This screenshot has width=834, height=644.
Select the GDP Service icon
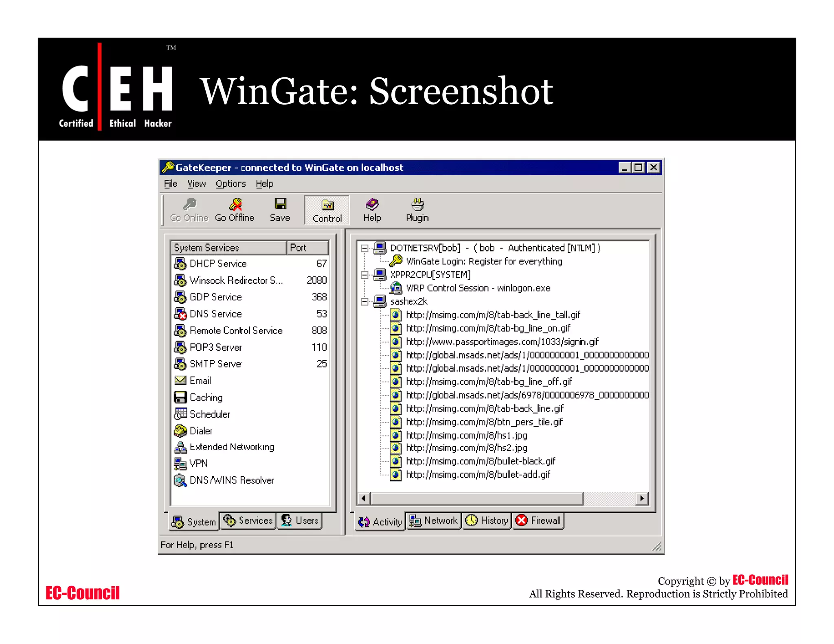[180, 297]
